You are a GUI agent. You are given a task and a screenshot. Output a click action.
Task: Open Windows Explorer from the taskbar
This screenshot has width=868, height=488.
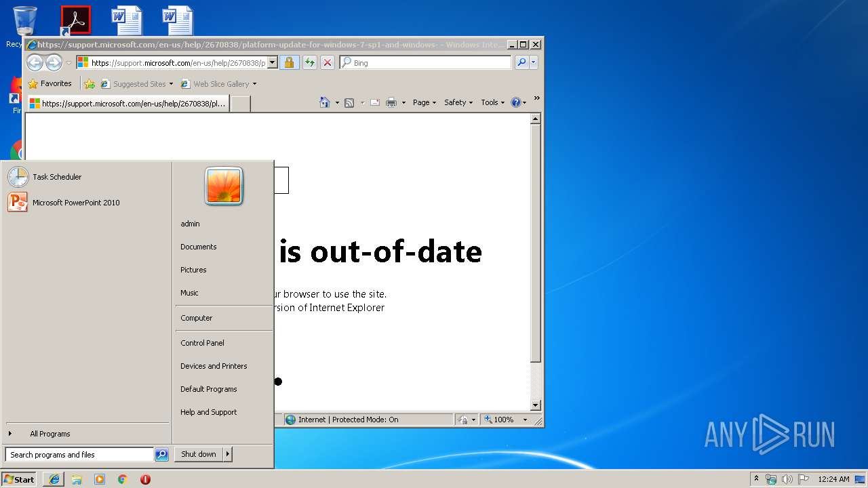tap(77, 479)
